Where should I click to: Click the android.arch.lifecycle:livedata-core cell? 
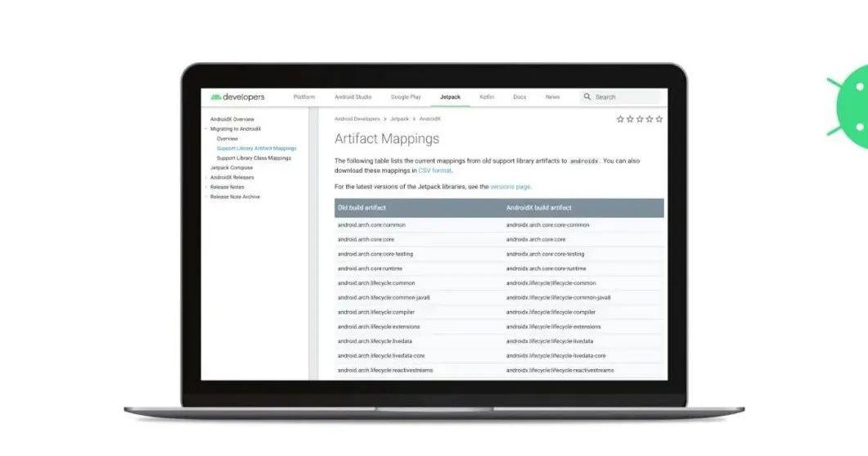point(381,356)
